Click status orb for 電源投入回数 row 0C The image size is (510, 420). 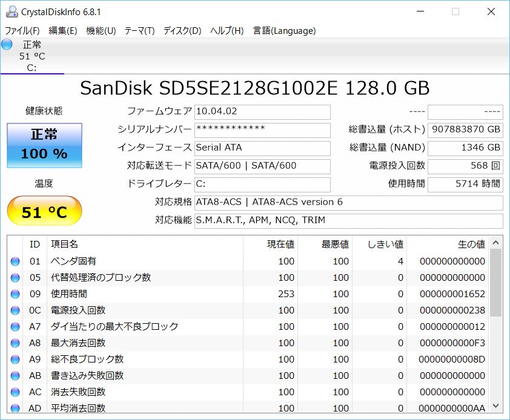(x=15, y=310)
